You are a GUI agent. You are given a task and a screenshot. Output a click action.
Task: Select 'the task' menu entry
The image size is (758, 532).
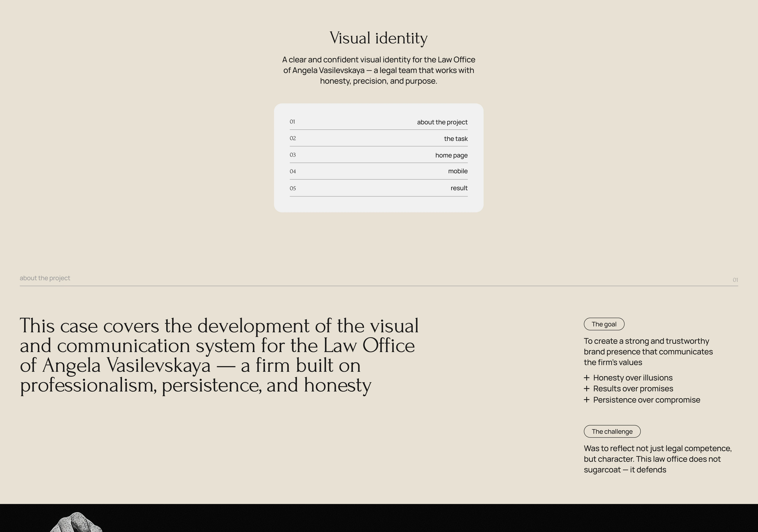tap(456, 139)
